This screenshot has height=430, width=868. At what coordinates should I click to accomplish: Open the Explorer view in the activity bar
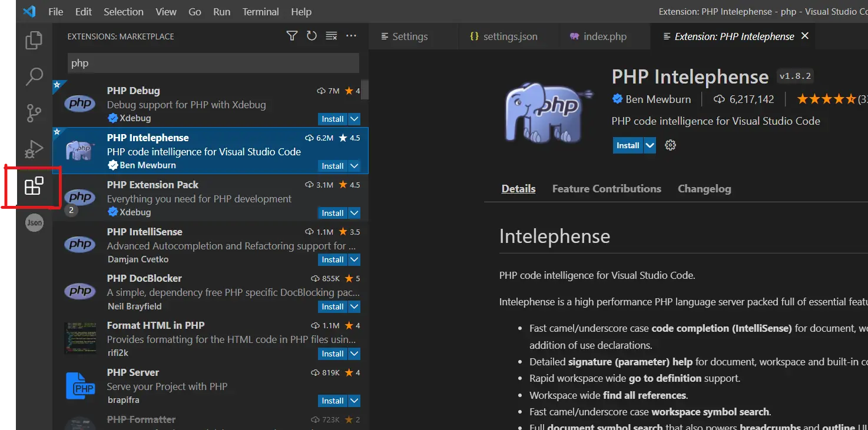(34, 40)
